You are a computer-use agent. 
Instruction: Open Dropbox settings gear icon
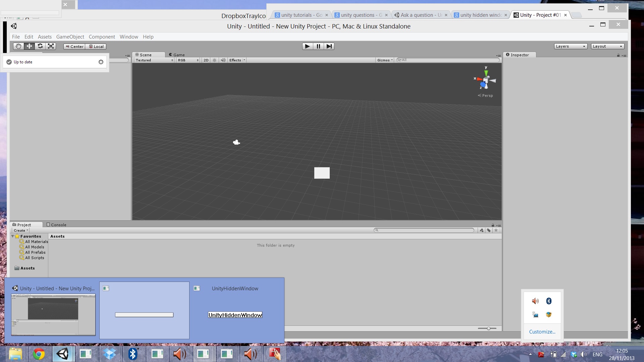tap(101, 62)
